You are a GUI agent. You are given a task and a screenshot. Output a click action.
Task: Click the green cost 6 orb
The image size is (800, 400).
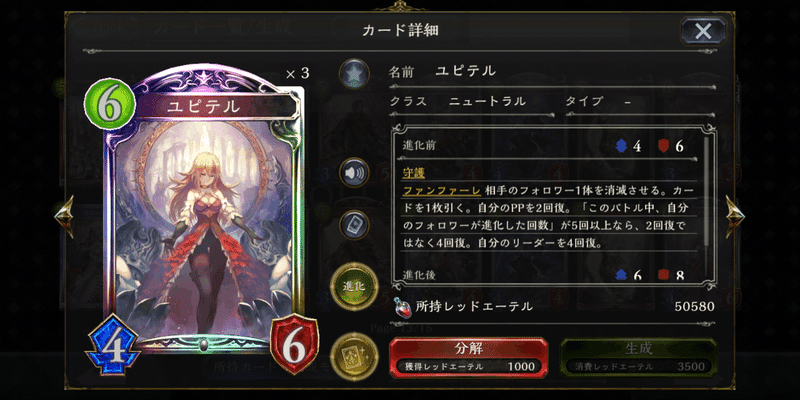109,106
